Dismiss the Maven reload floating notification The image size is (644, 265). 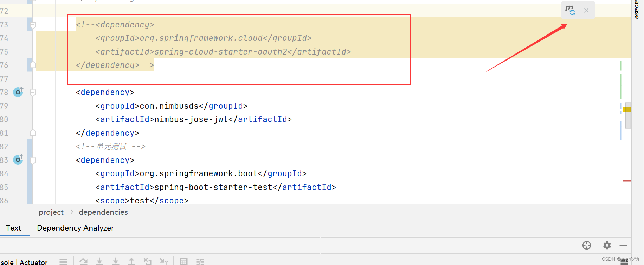586,10
